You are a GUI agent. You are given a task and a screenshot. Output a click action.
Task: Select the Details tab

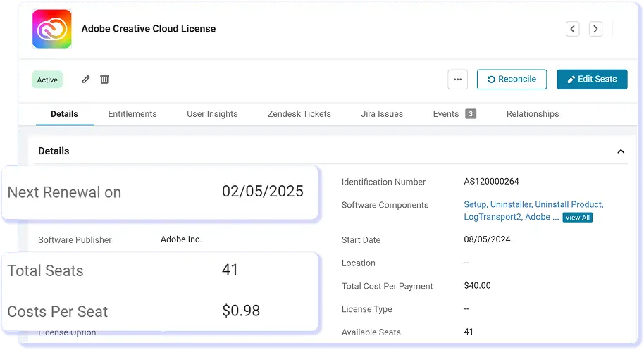[65, 114]
